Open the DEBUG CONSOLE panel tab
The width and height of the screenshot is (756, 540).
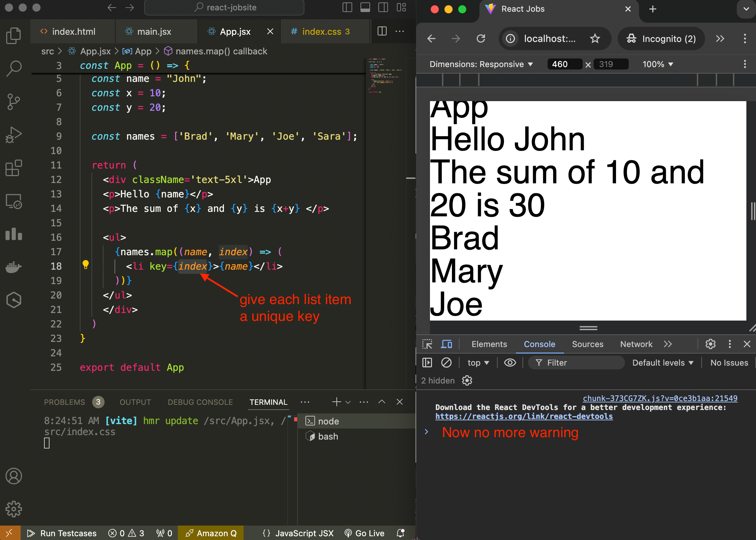[200, 402]
